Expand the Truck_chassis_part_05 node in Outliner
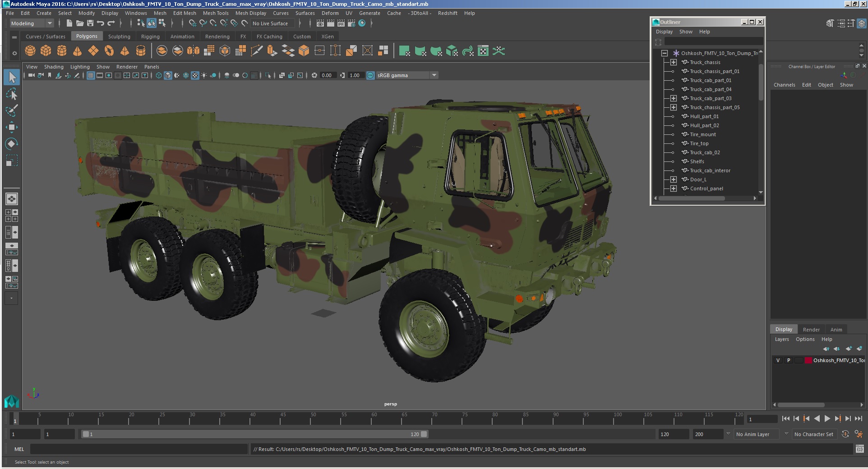 [x=674, y=107]
